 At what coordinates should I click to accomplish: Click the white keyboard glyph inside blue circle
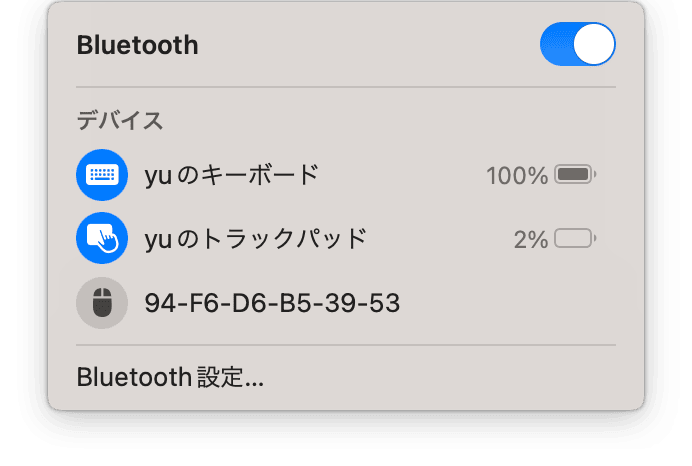pos(102,175)
